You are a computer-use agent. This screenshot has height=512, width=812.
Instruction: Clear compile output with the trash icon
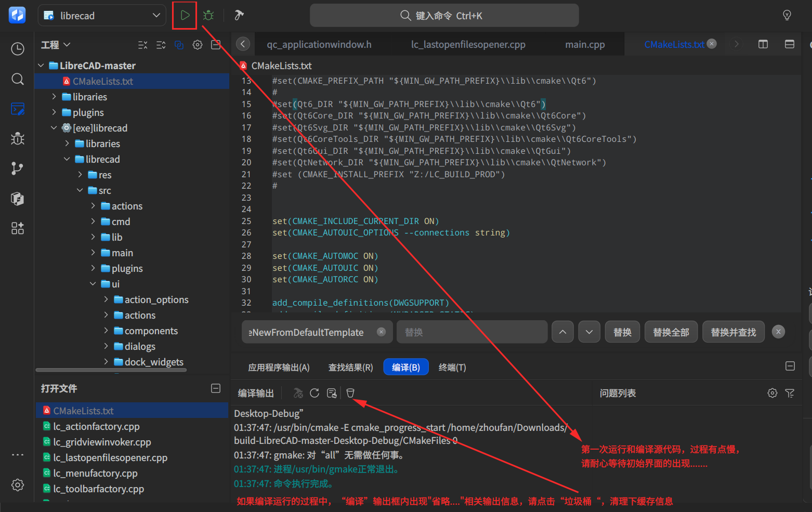pos(350,393)
